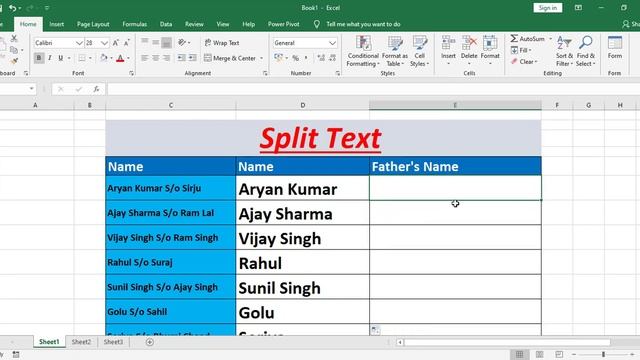The height and width of the screenshot is (360, 640).
Task: Toggle Underline formatting
Action: (x=61, y=58)
